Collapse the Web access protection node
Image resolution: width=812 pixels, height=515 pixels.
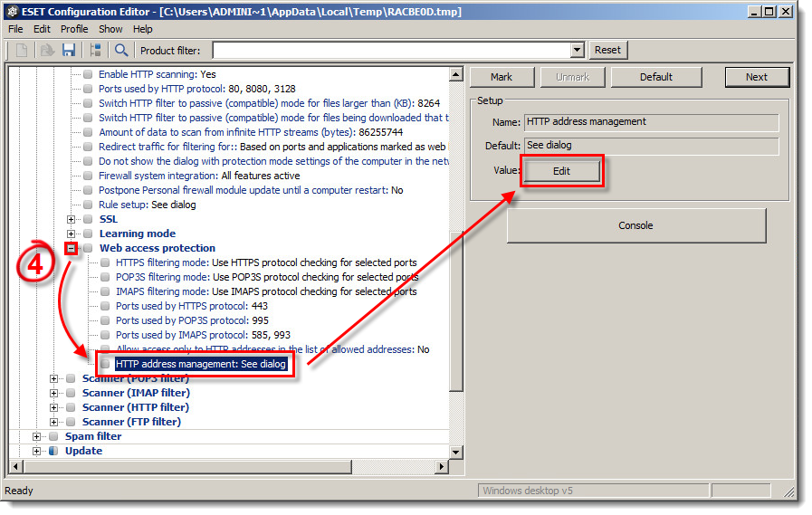point(71,248)
